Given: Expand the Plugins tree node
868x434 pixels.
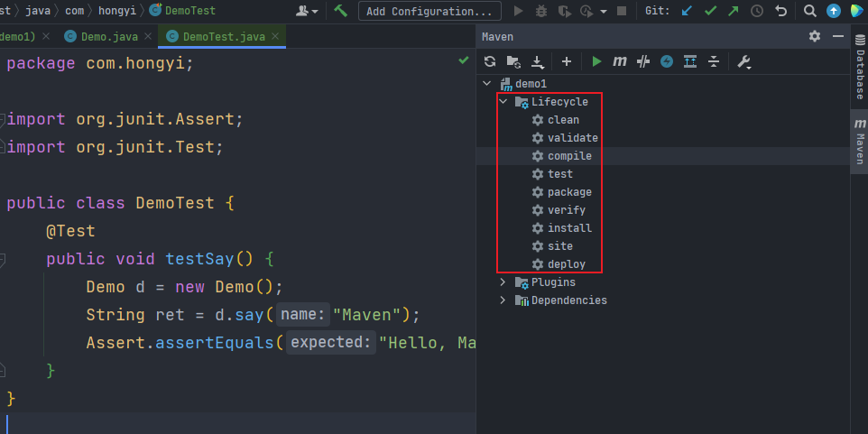Looking at the screenshot, I should (503, 282).
